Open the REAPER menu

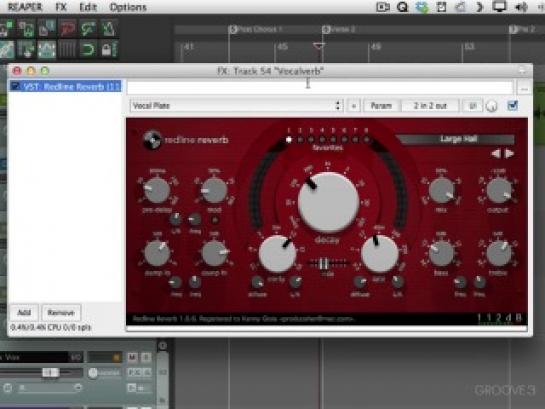point(25,7)
